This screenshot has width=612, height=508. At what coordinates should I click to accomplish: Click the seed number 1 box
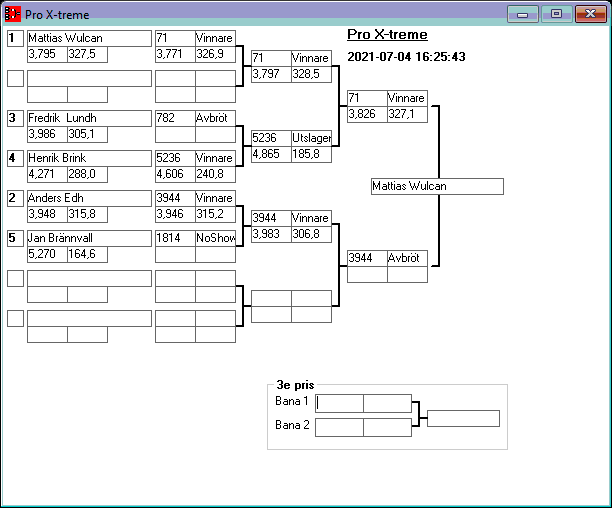coord(15,39)
